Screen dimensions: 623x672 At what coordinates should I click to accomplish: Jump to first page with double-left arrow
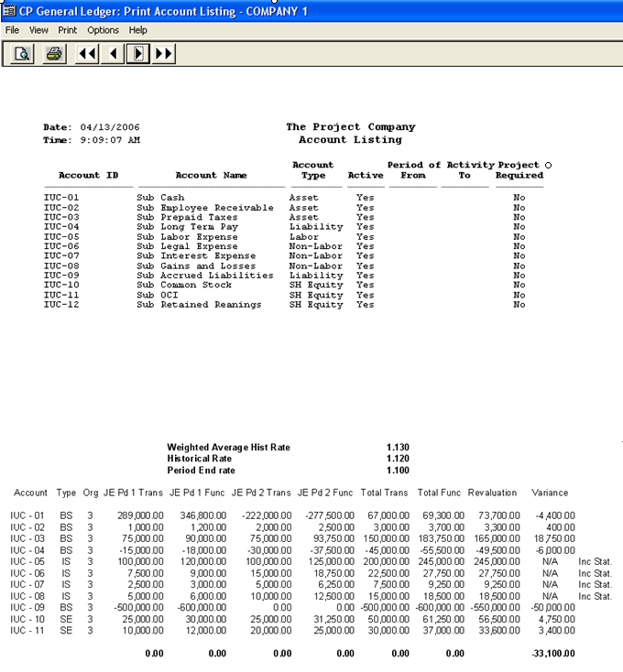click(87, 54)
